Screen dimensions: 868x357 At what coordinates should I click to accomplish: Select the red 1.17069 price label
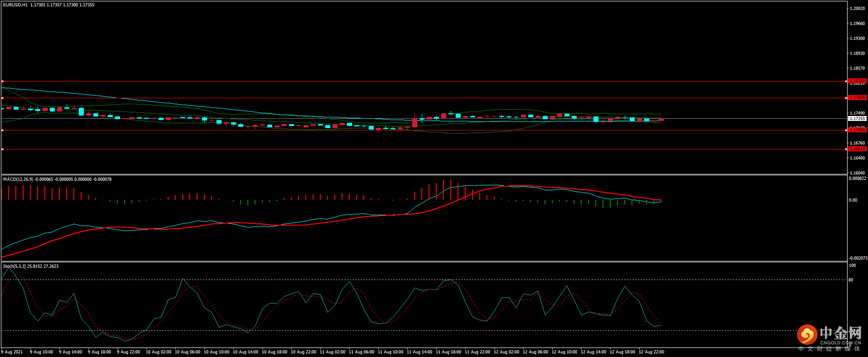[x=857, y=130]
